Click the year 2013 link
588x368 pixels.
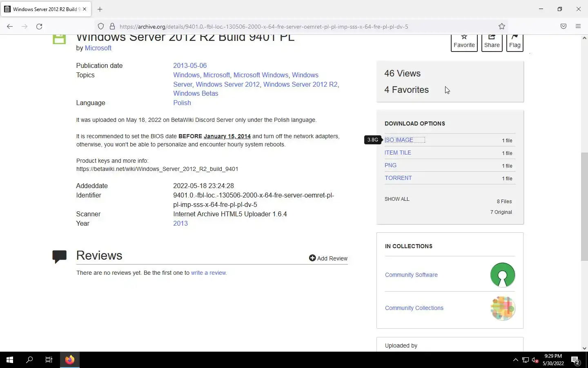[x=180, y=224]
